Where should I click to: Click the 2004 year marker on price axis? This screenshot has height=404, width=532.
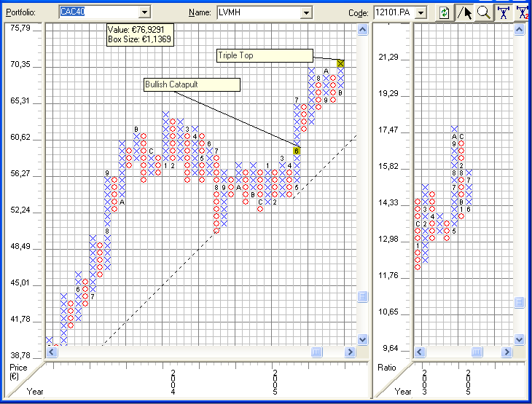pos(173,382)
